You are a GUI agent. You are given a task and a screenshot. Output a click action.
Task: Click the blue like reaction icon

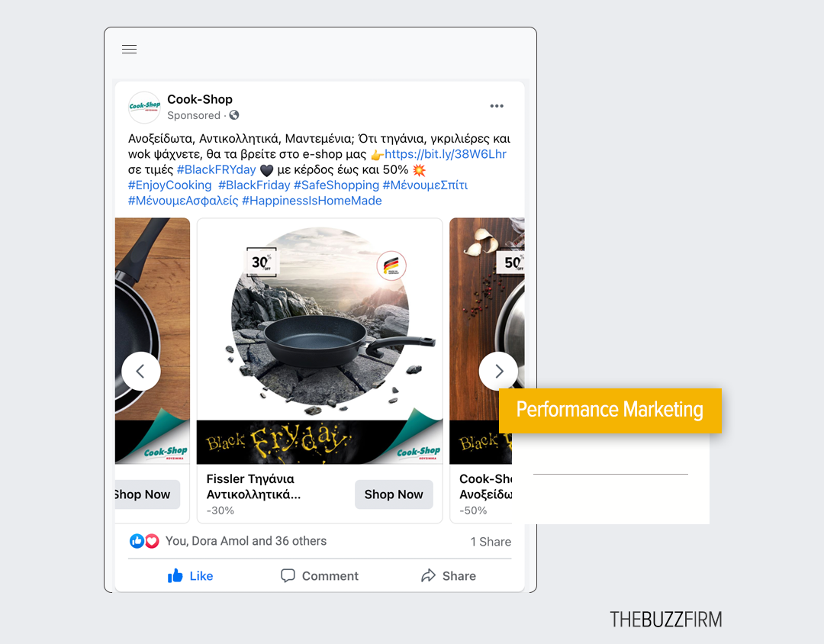(x=137, y=541)
